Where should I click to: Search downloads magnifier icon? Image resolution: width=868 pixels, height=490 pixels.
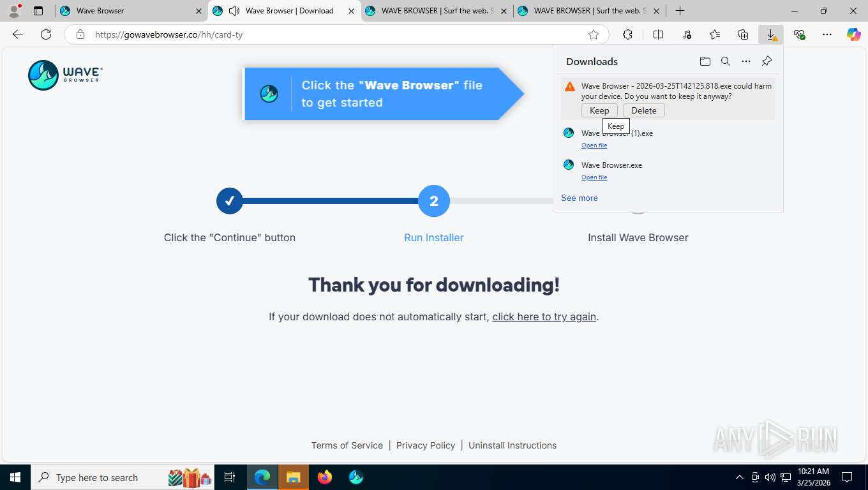(x=725, y=61)
